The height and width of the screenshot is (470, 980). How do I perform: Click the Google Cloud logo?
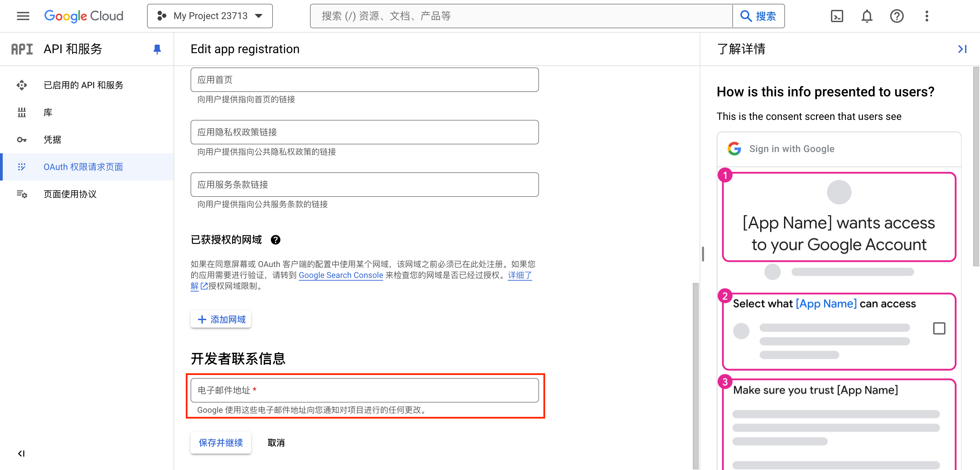[x=84, y=16]
